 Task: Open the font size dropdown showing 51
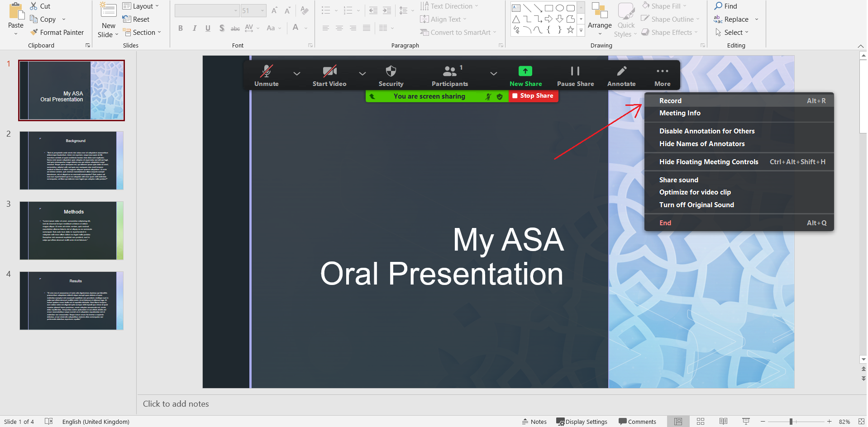point(262,10)
